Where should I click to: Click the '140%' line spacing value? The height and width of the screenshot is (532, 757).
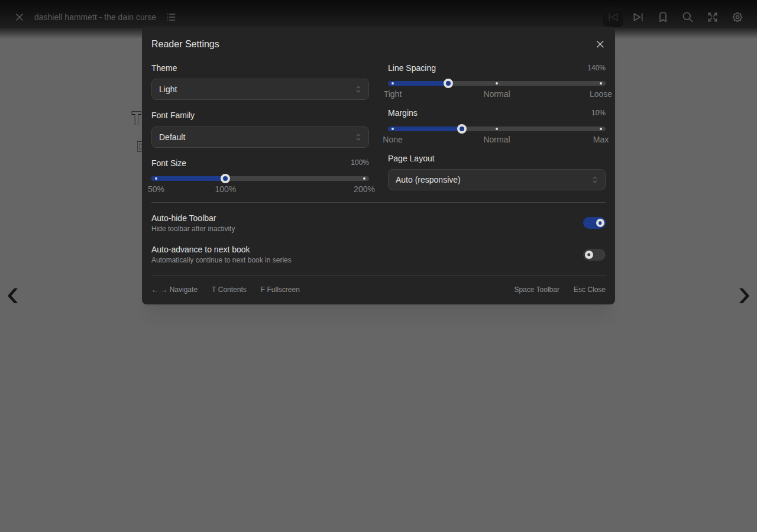596,68
